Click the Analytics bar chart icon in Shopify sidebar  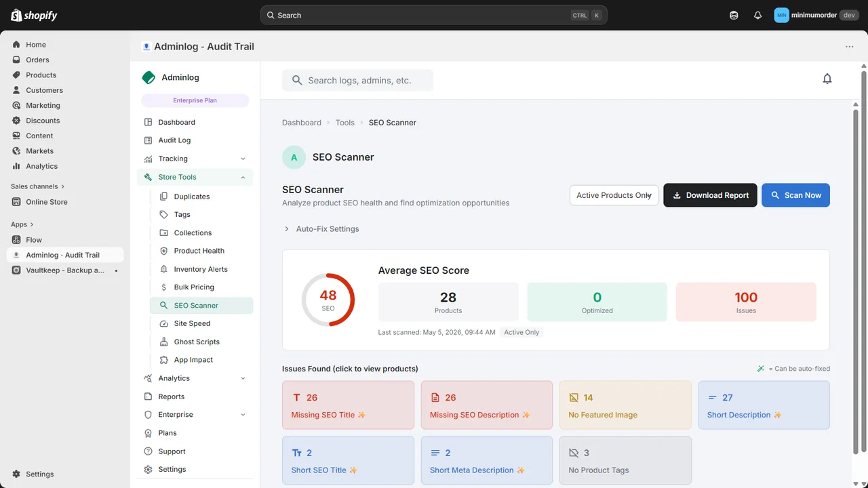point(16,166)
